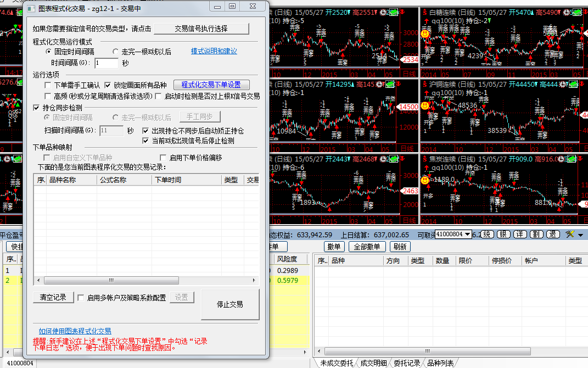Screen dimensions: 588x368
Task: Click the 退 logout icon
Action: point(553,234)
